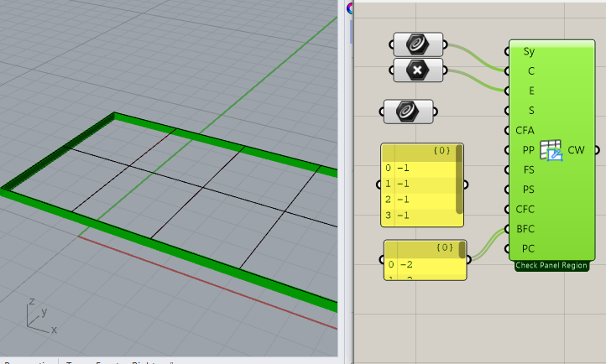Click the CW output on Check Panel Region
Screen dimensions: 606x364
coord(576,150)
